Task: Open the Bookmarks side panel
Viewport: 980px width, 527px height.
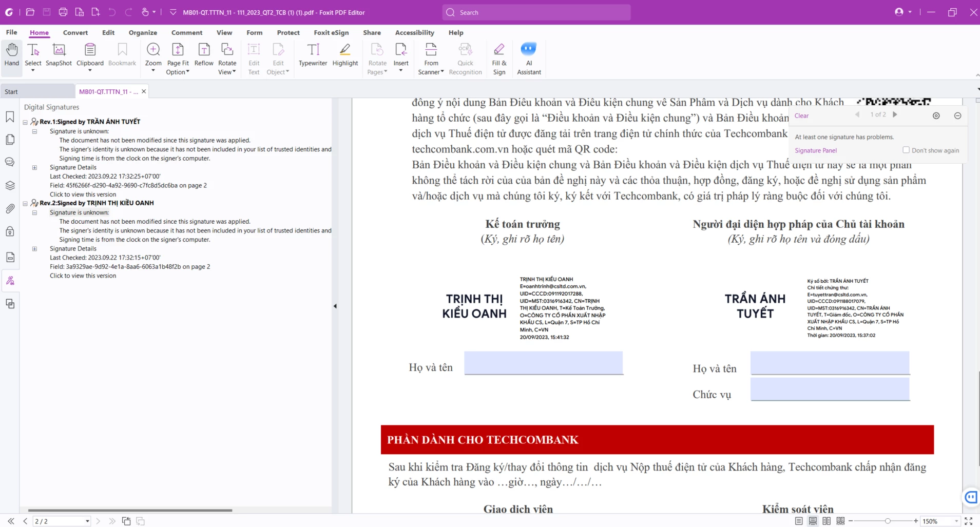Action: coord(10,116)
